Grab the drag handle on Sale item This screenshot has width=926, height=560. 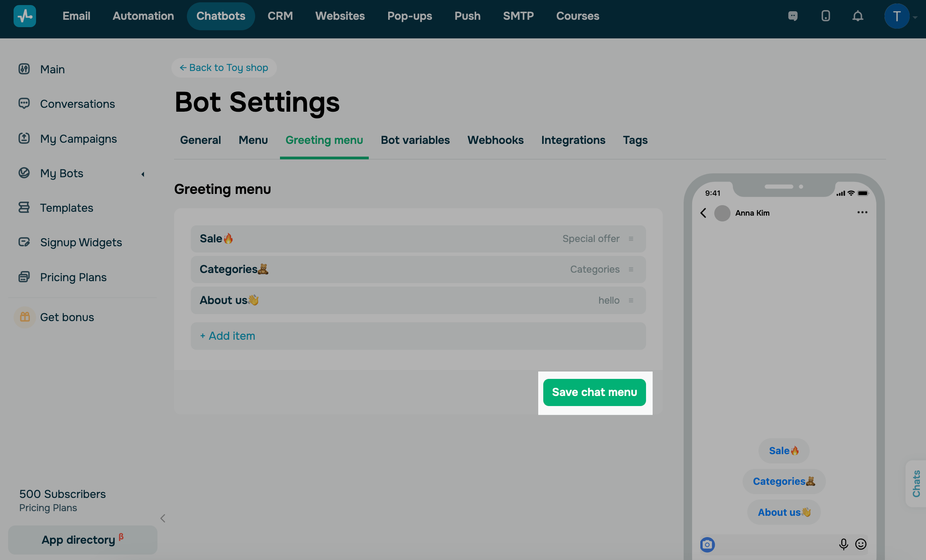(631, 239)
